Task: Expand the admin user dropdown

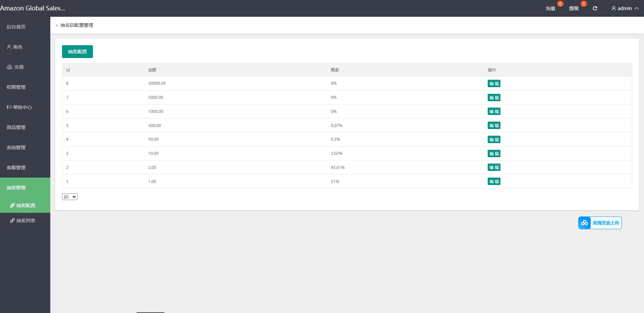Action: [x=625, y=8]
